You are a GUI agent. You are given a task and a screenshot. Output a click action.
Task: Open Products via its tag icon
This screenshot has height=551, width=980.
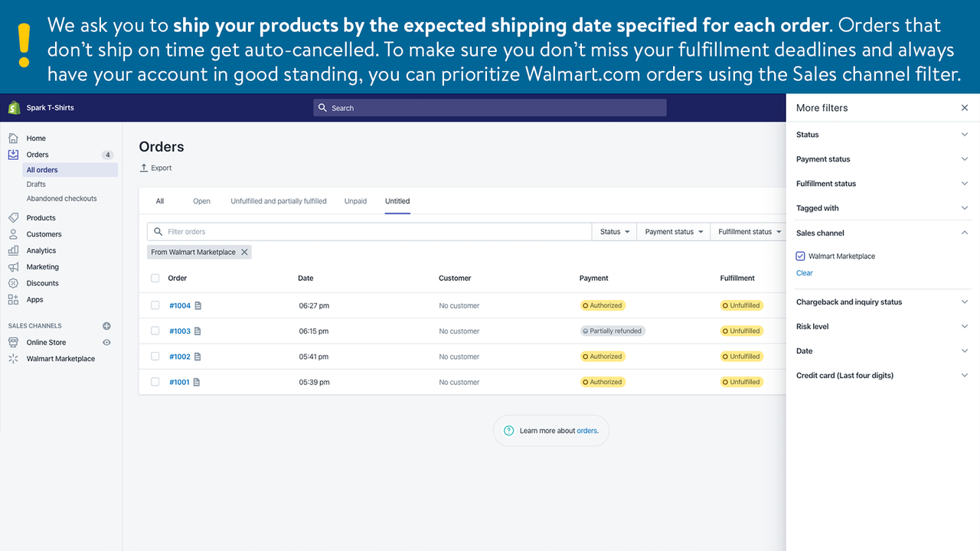click(13, 218)
